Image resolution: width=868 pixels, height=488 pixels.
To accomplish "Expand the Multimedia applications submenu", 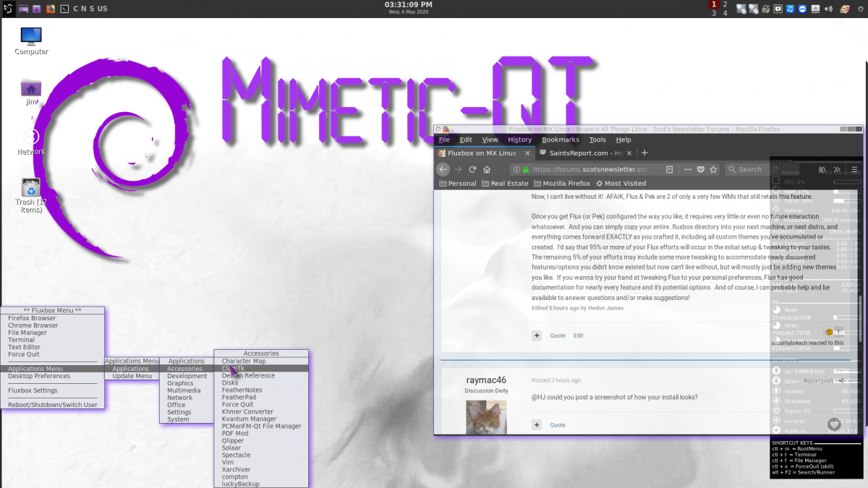I will click(x=187, y=390).
